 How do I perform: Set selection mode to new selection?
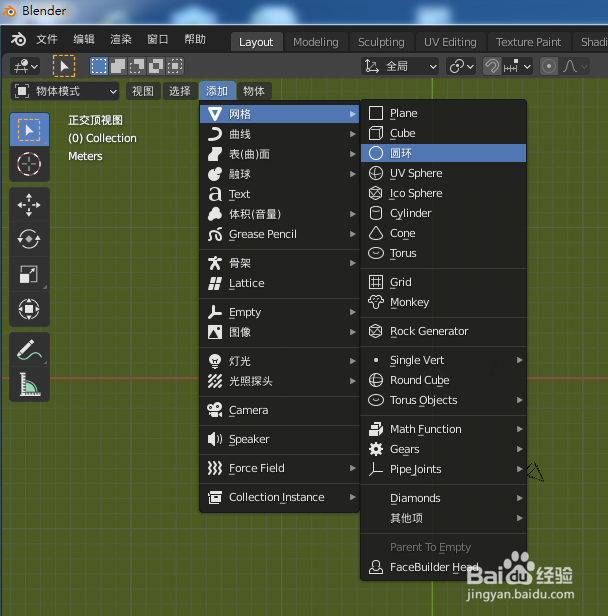tap(99, 66)
